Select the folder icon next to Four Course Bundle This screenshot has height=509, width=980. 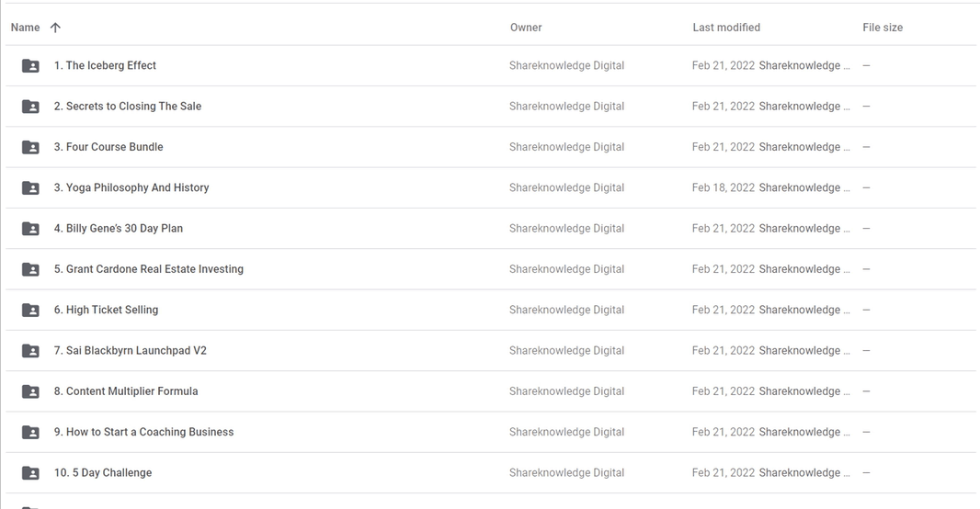(30, 147)
